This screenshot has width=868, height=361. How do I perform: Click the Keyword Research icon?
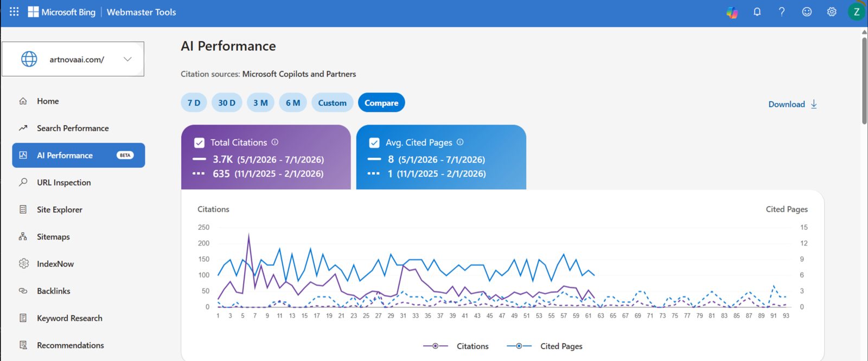(23, 318)
